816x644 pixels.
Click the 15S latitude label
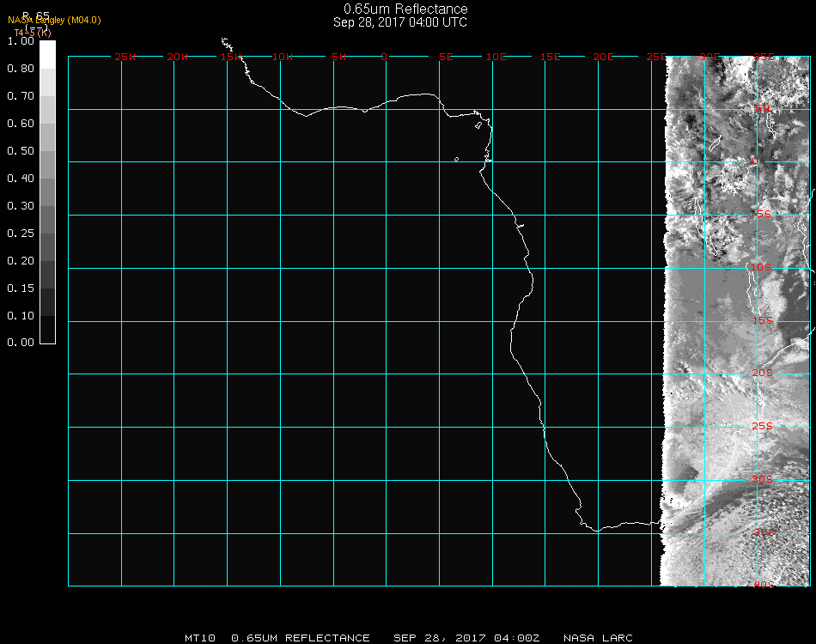764,321
